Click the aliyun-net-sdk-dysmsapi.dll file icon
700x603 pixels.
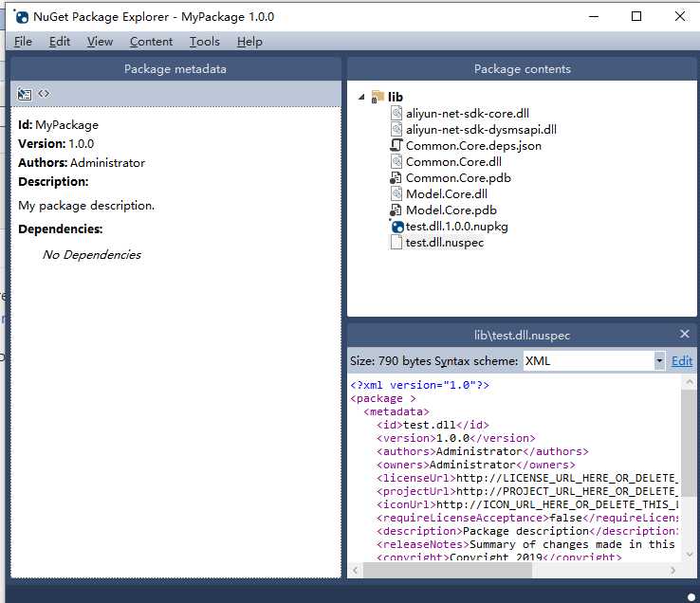396,129
